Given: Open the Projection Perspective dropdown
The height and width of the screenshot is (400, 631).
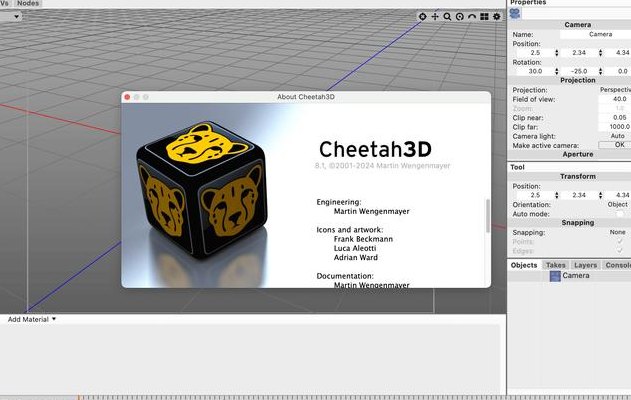Looking at the screenshot, I should 615,90.
